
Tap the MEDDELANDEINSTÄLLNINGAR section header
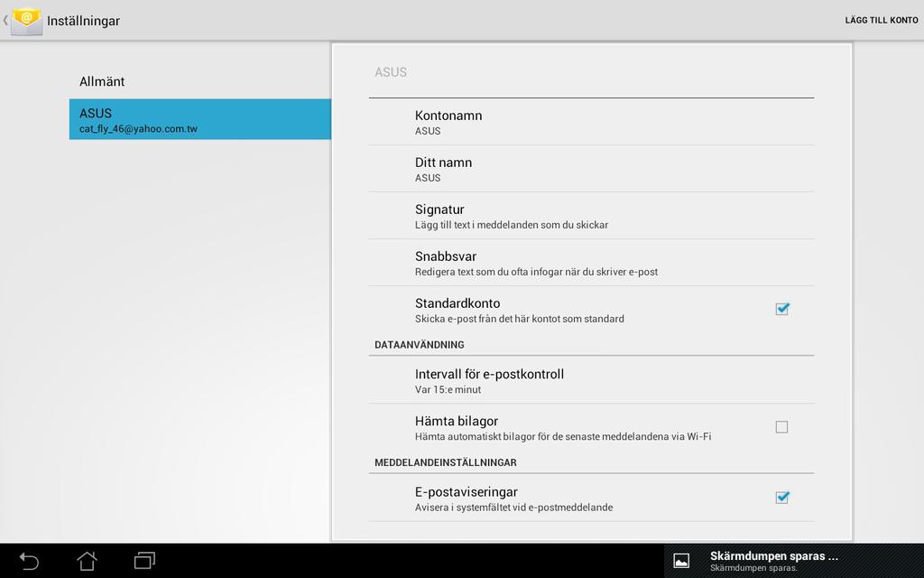[x=446, y=463]
